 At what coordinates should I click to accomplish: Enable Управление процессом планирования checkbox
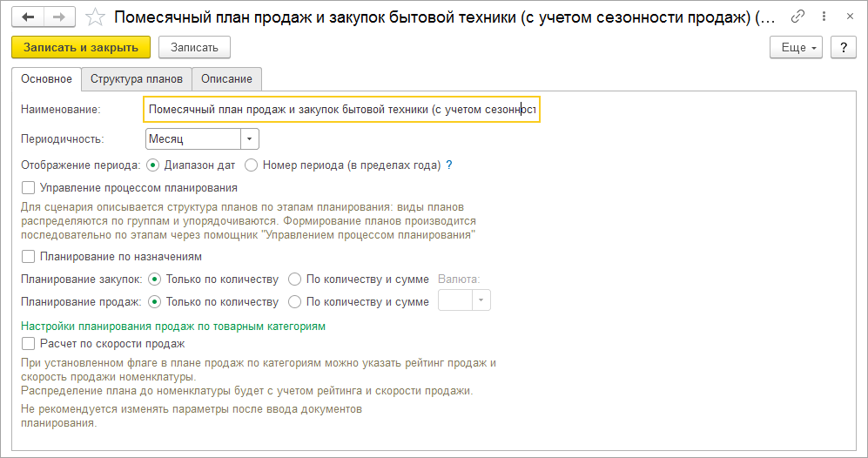tap(28, 188)
